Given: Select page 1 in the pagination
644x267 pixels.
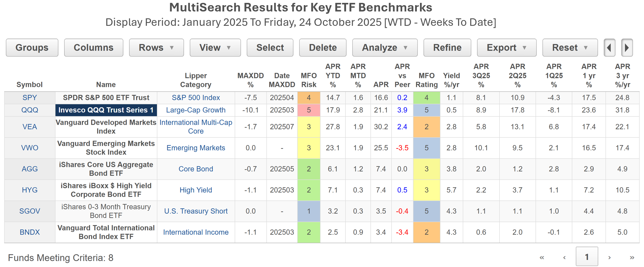Looking at the screenshot, I should [587, 257].
